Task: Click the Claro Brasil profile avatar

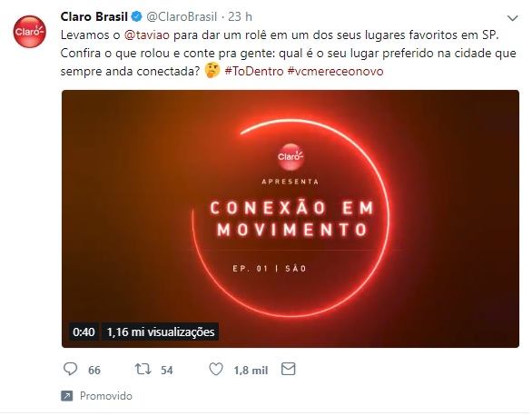Action: 30,32
